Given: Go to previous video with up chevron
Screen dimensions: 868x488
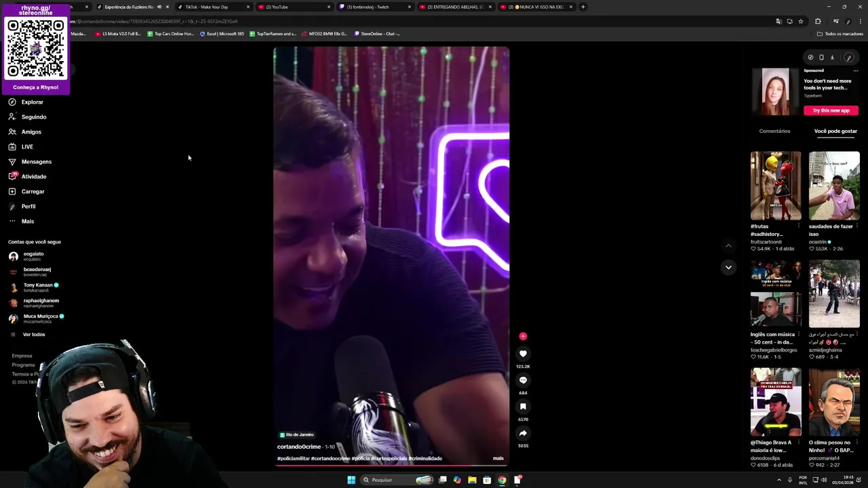Looking at the screenshot, I should 728,245.
